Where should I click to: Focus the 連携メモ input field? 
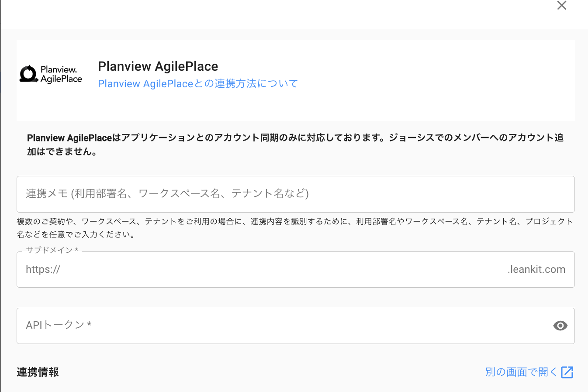pos(295,194)
